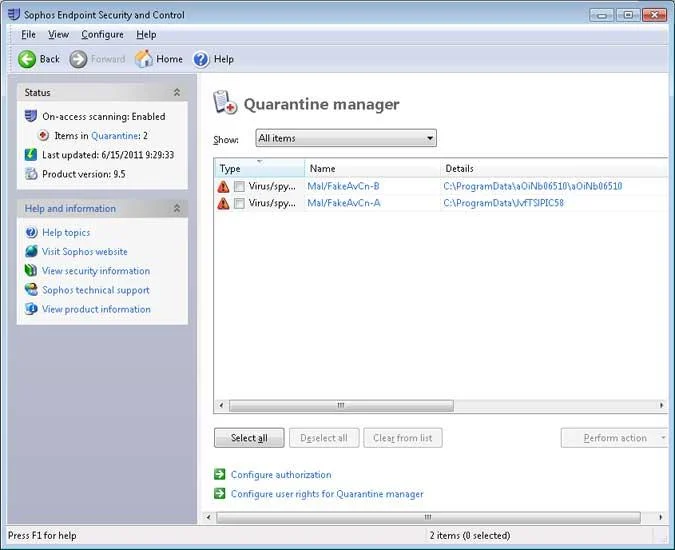Open the View security information link
Viewport: 675px width, 550px height.
(x=96, y=271)
